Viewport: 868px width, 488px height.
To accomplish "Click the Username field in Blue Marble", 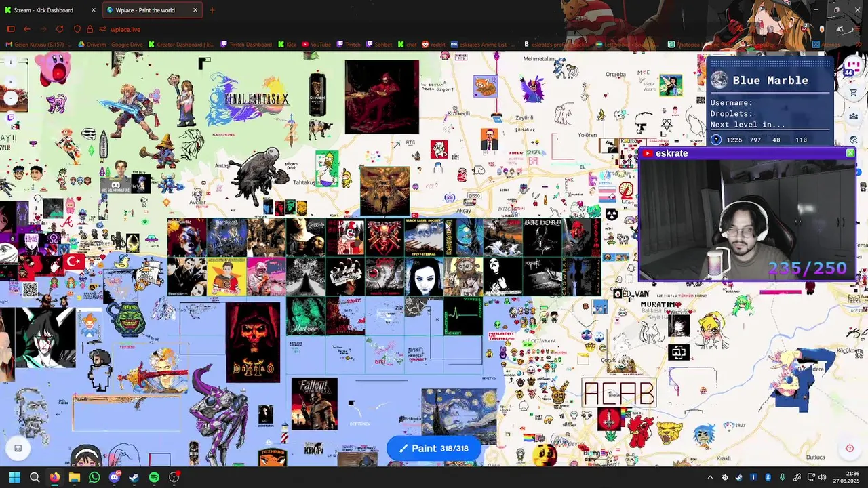I will click(x=731, y=103).
